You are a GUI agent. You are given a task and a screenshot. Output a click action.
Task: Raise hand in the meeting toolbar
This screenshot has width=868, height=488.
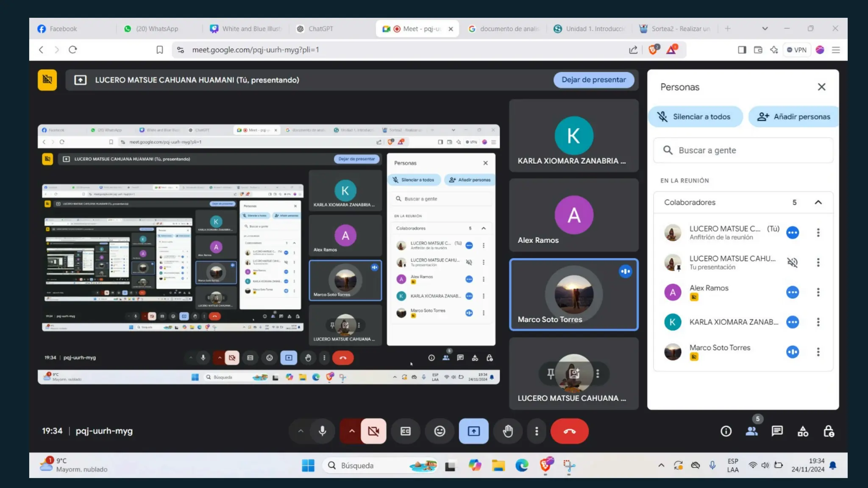[x=508, y=431]
